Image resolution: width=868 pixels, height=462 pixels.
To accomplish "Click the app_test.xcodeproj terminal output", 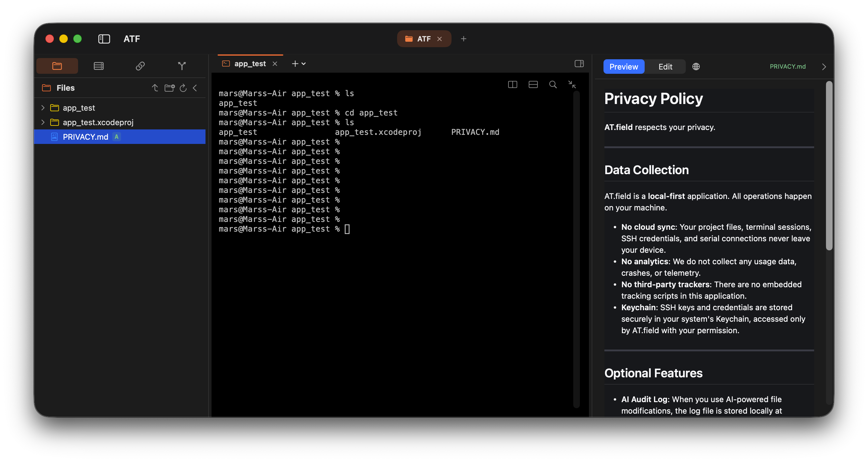I will coord(378,132).
